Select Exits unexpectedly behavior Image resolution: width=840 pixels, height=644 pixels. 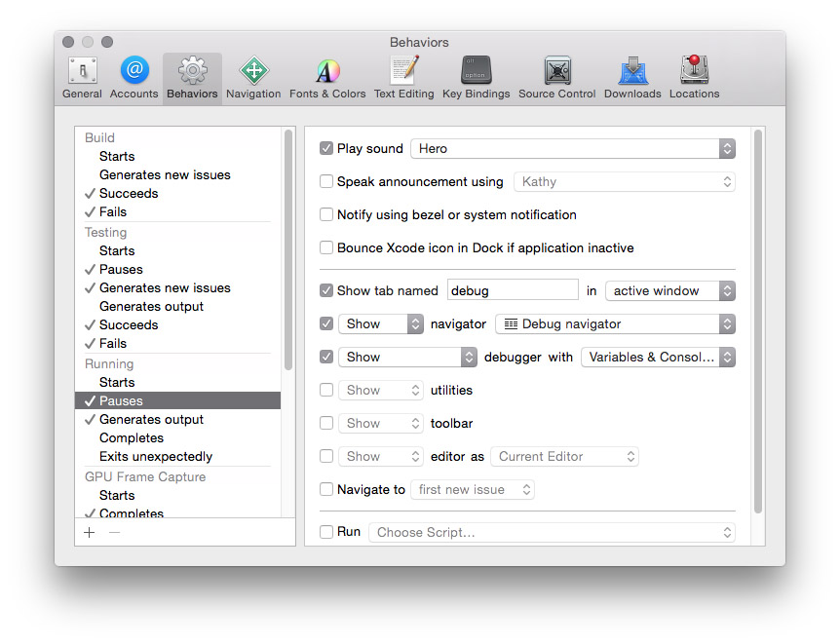(178, 456)
